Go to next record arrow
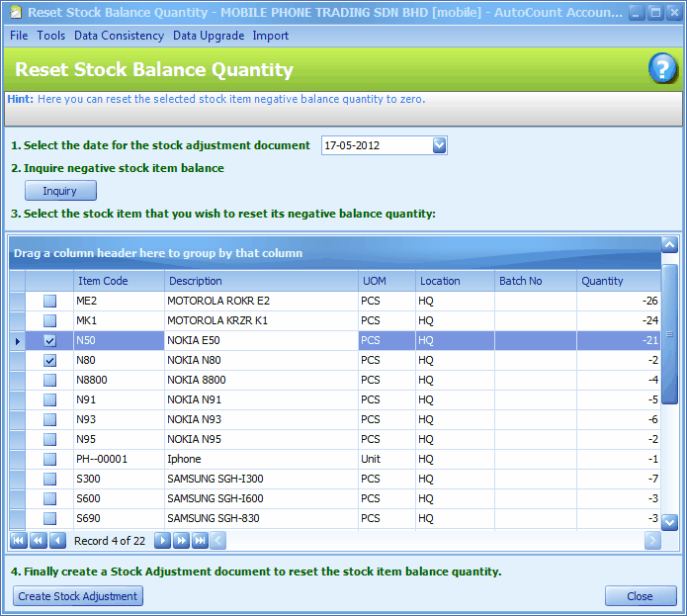Image resolution: width=687 pixels, height=616 pixels. [162, 540]
